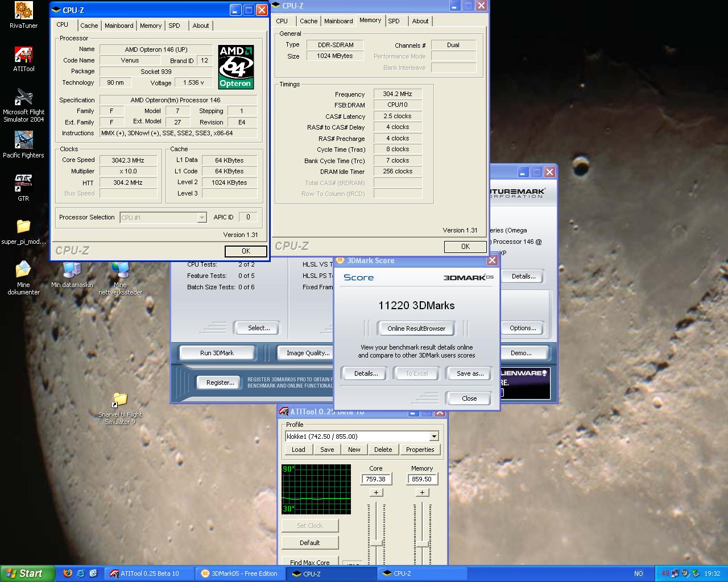
Task: Click the ATITool temperature graph
Action: [316, 489]
